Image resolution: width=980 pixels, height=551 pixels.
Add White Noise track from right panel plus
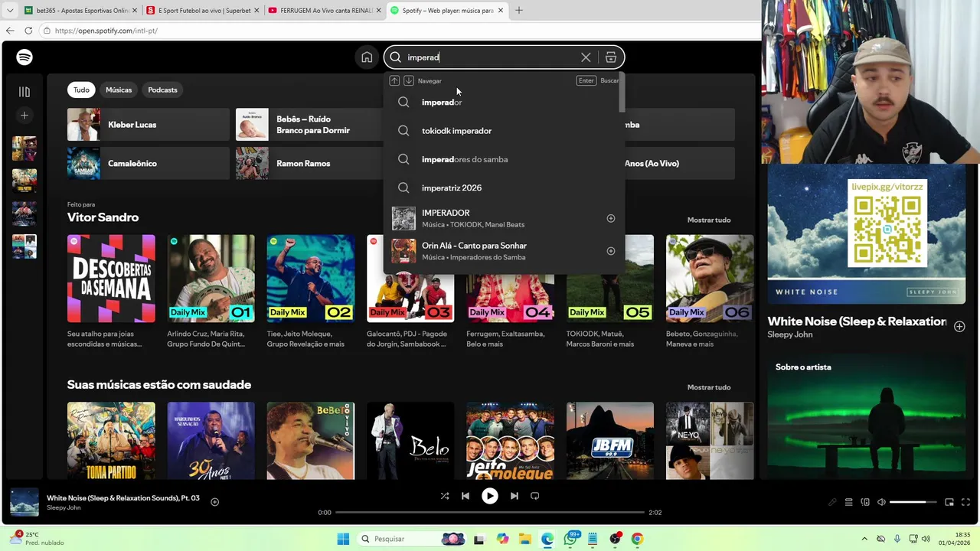coord(959,327)
